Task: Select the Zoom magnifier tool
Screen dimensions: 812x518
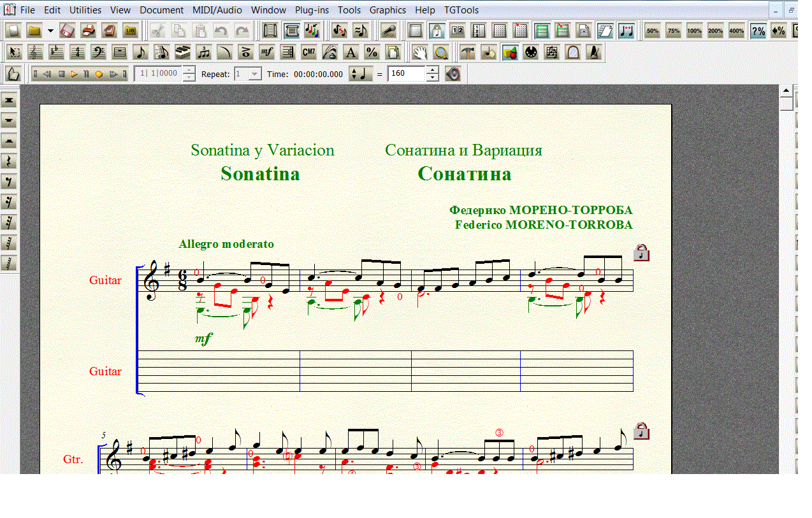Action: [x=440, y=52]
